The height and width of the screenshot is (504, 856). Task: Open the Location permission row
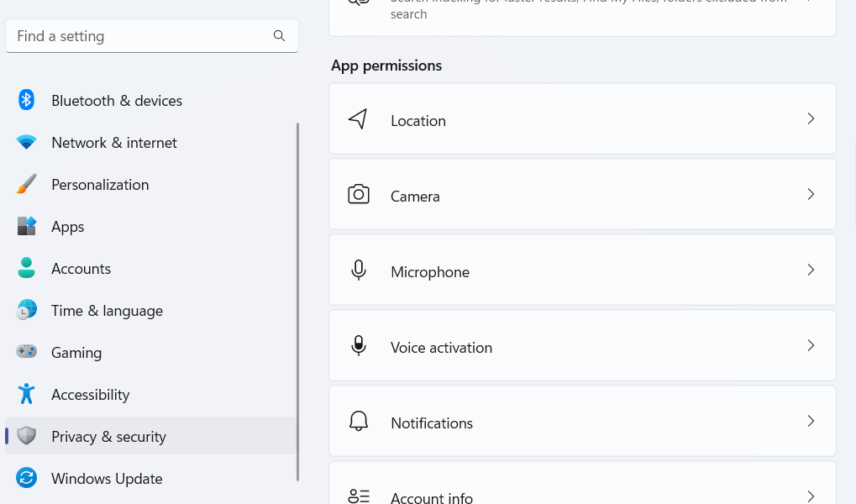582,118
